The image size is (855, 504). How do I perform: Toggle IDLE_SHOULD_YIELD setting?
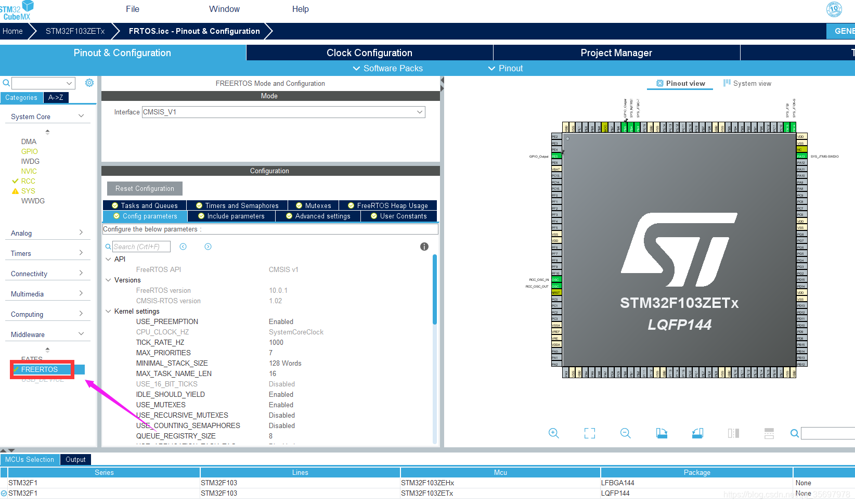281,394
